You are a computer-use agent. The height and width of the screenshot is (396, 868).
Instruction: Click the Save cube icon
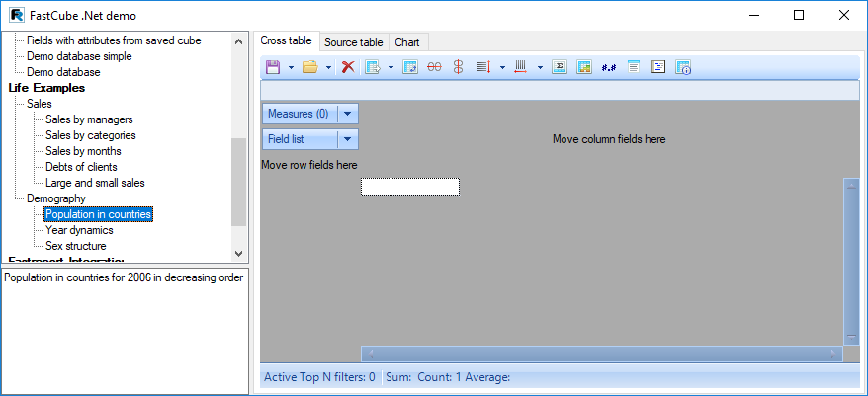pyautogui.click(x=273, y=67)
